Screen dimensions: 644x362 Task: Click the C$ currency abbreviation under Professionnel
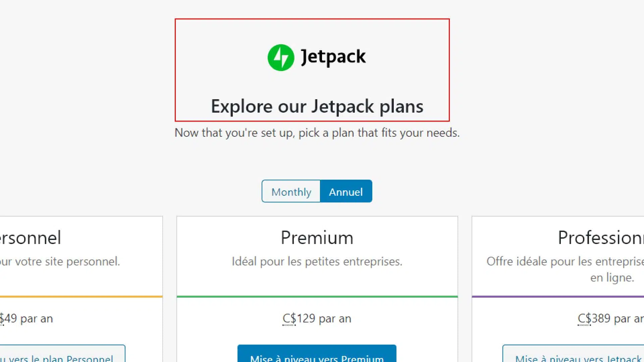point(584,318)
